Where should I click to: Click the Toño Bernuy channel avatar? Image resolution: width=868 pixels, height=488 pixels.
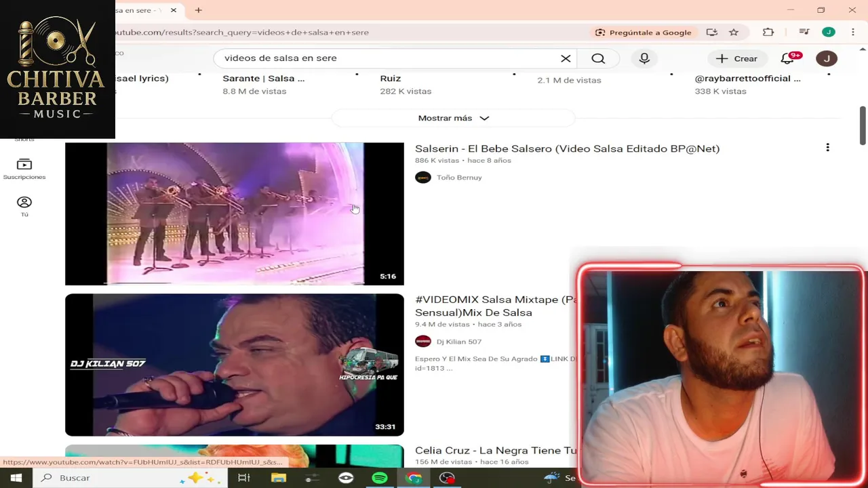point(423,178)
